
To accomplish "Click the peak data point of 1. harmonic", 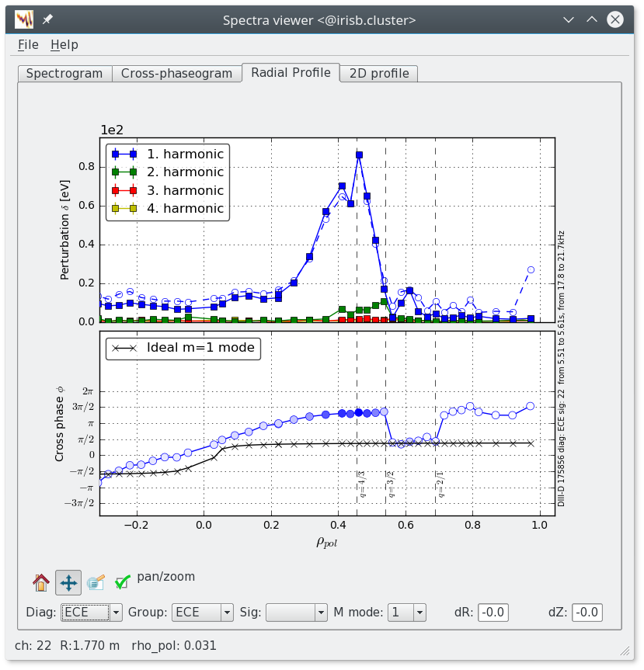I will [x=359, y=155].
